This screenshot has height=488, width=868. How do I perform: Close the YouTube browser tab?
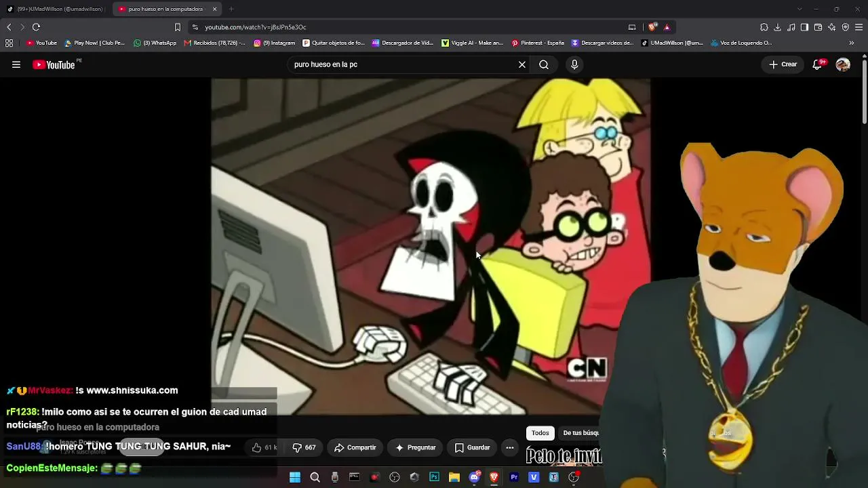pyautogui.click(x=215, y=9)
